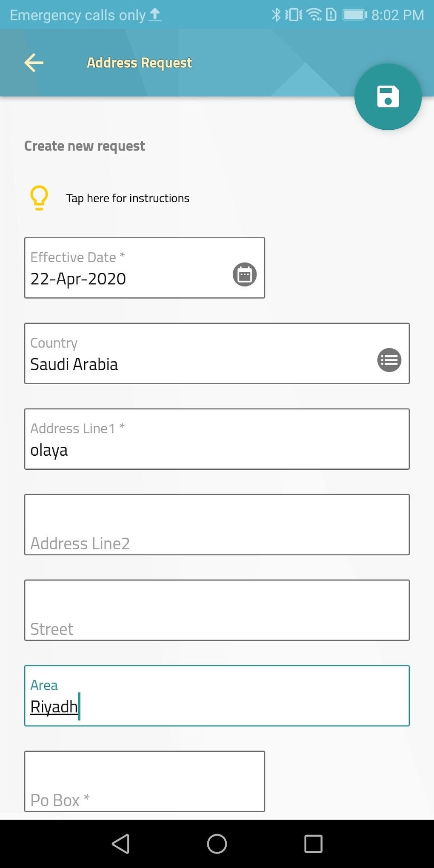Tap the Address Request title

(x=139, y=63)
